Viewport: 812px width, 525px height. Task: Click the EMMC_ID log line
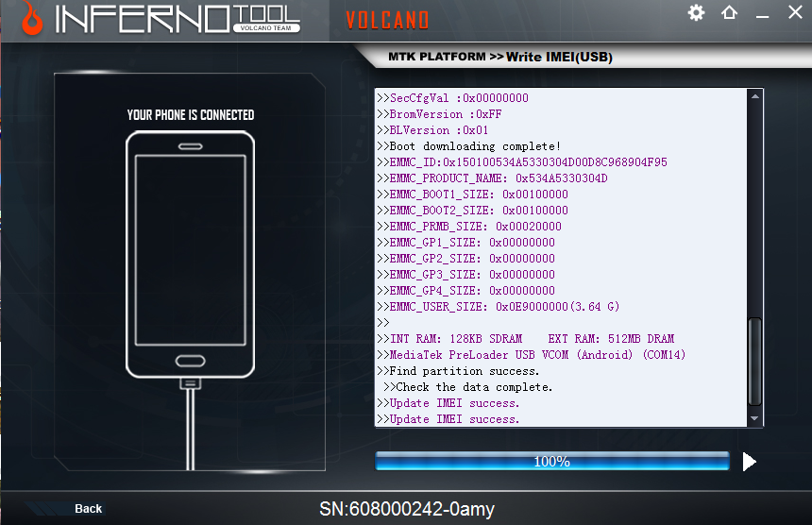[x=522, y=162]
